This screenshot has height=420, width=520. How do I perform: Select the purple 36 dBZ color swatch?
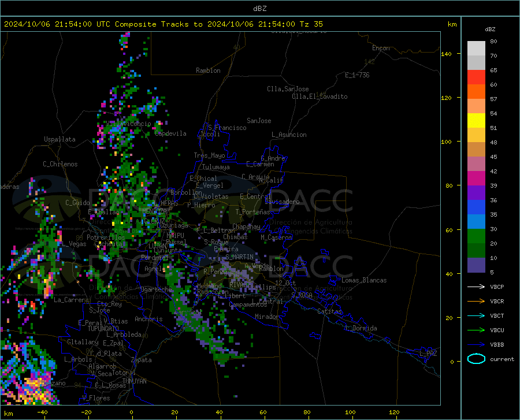coord(476,192)
